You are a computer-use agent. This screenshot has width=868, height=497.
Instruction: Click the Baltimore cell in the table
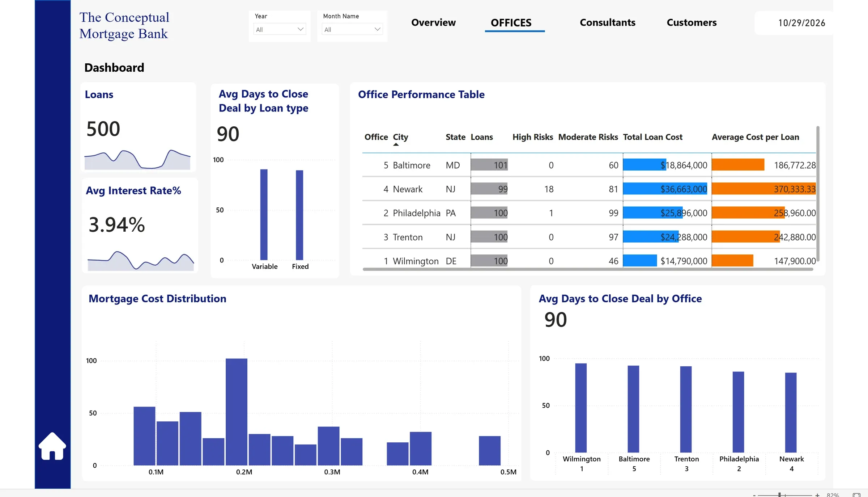point(412,165)
